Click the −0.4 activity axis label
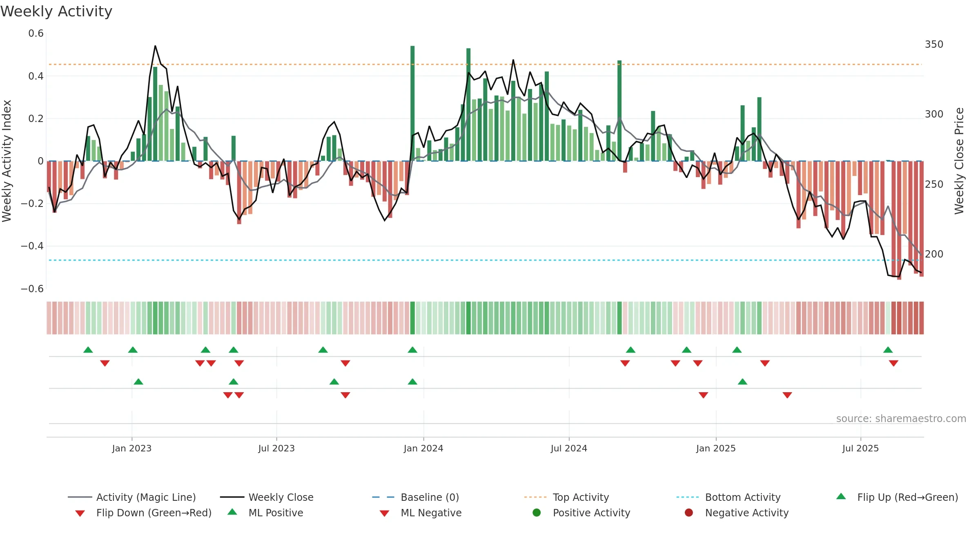This screenshot has width=980, height=551. 32,246
